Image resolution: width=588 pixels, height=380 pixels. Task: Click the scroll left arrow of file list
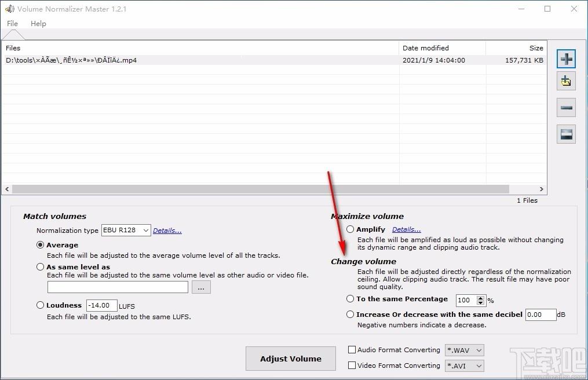(x=7, y=189)
